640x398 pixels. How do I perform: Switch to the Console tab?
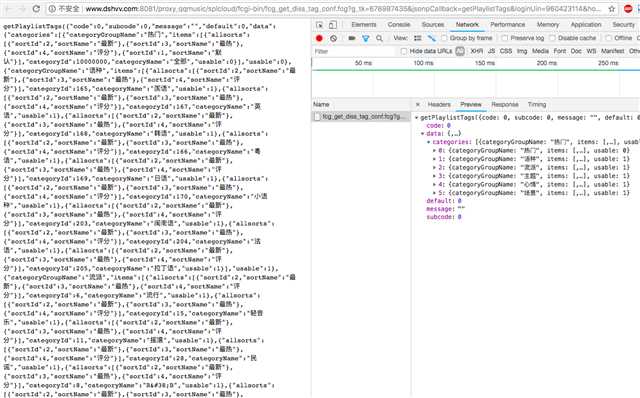coord(399,25)
